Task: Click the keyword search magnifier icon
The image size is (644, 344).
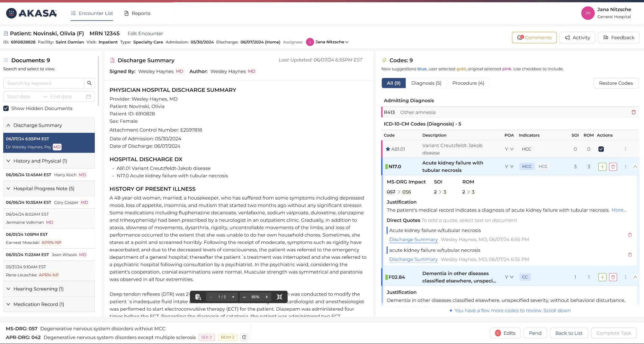Action: point(89,83)
